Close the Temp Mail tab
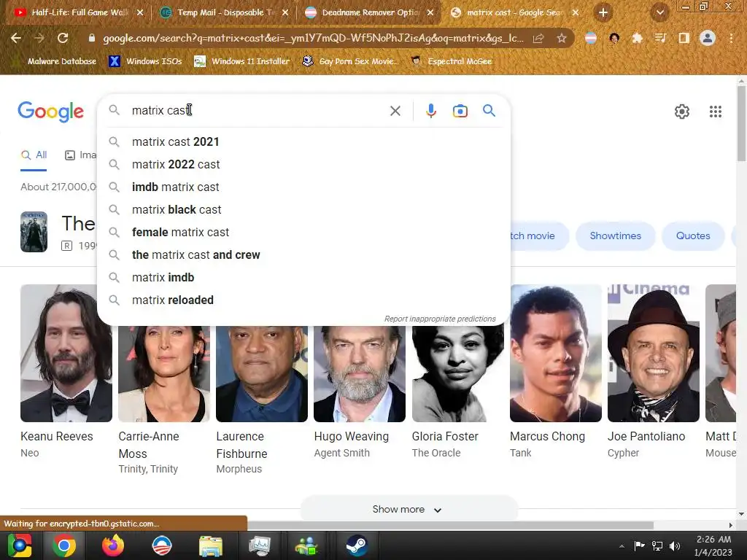The height and width of the screenshot is (560, 747). point(285,12)
